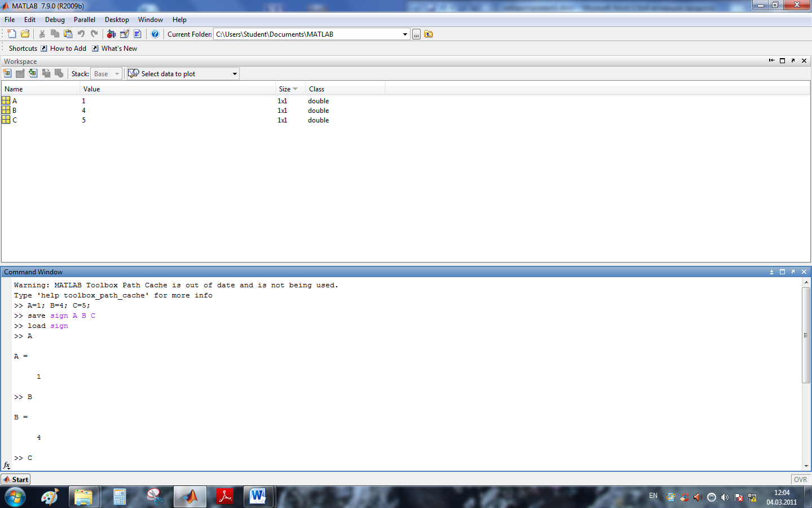The width and height of the screenshot is (812, 508).
Task: Undock the Workspace panel
Action: point(793,60)
